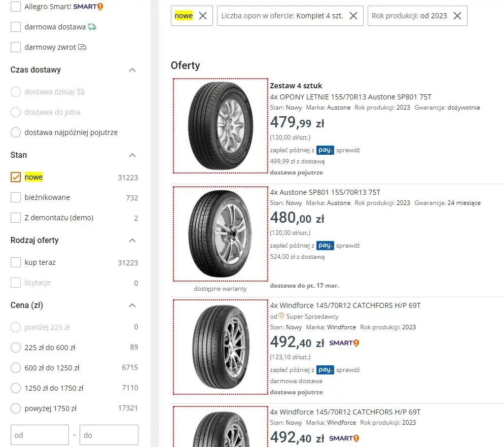The width and height of the screenshot is (504, 447).
Task: Open the 4x Austone SP801 155/70R13 75T offer
Action: point(325,192)
